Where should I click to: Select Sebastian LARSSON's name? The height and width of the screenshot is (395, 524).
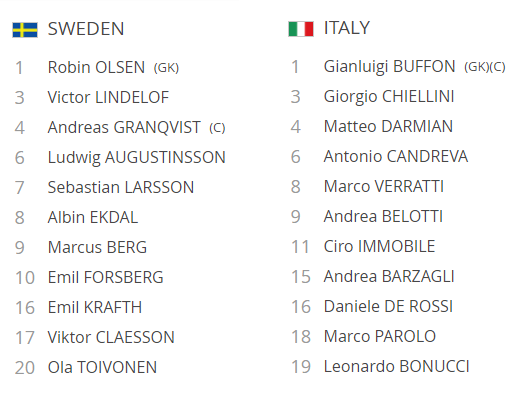[121, 187]
